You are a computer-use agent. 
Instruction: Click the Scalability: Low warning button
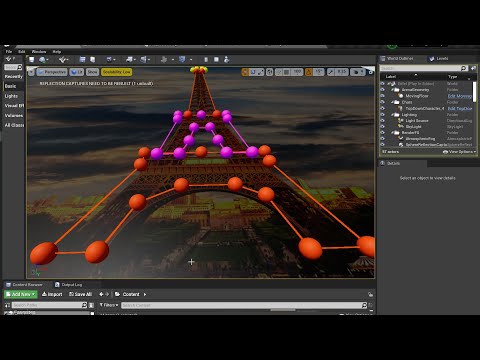pos(117,72)
